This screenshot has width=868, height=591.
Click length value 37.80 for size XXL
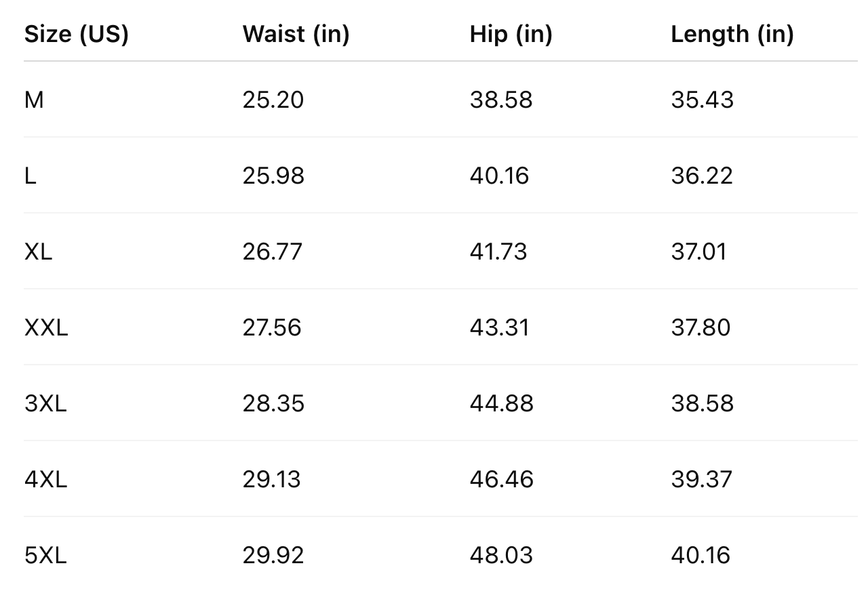[x=701, y=328]
